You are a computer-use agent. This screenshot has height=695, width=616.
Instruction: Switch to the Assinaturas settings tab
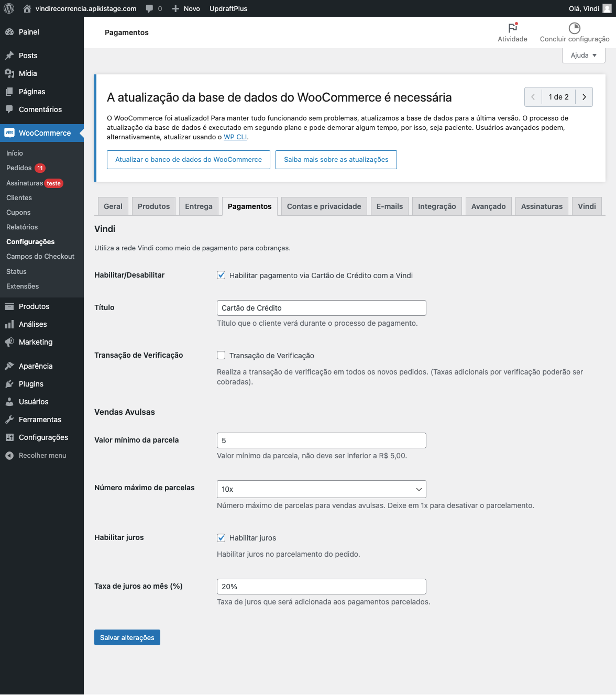tap(542, 206)
